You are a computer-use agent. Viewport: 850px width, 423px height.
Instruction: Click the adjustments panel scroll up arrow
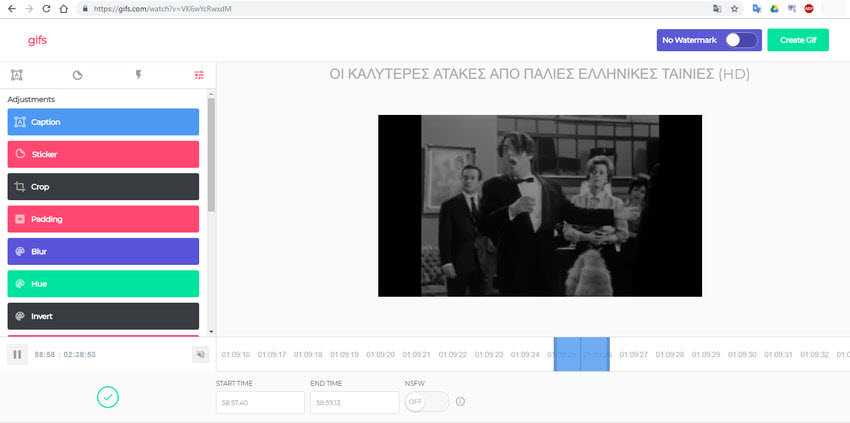211,93
